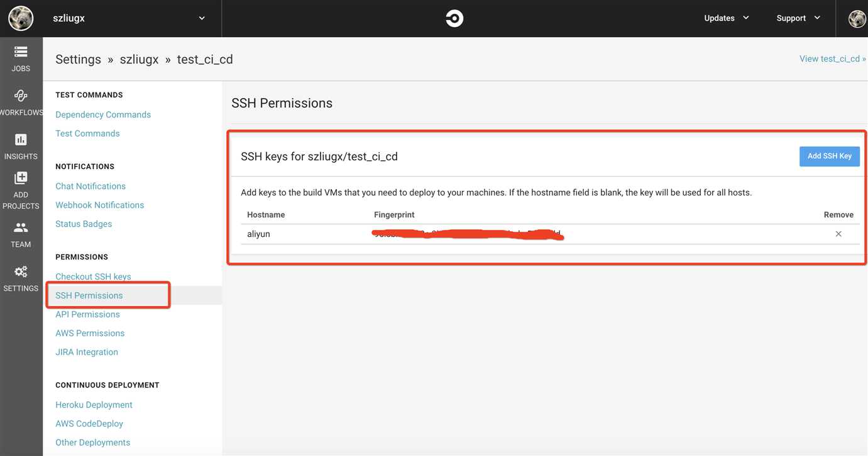This screenshot has height=456, width=868.
Task: Open API Permissions page
Action: tap(87, 314)
